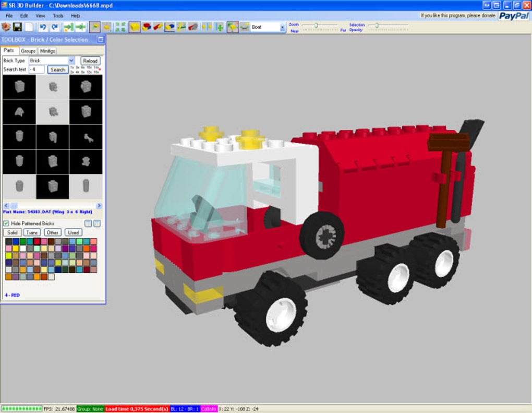Open the Brick Type dropdown

click(x=71, y=61)
